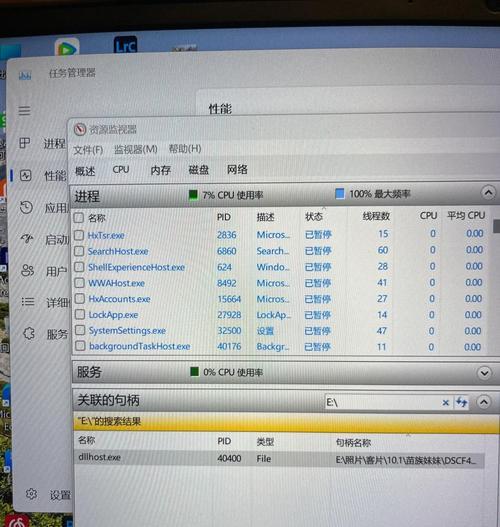
Task: Open Task Manager hamburger navigation menu
Action: tap(24, 111)
